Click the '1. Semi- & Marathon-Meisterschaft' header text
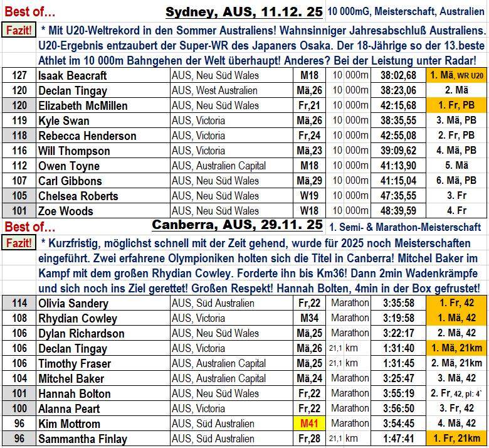This screenshot has width=489, height=448. pyautogui.click(x=405, y=227)
